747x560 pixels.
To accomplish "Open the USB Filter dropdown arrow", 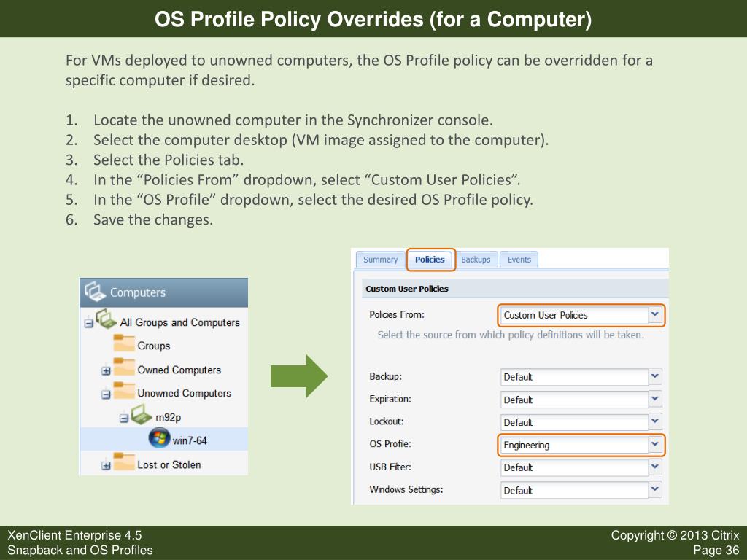I will 655,467.
